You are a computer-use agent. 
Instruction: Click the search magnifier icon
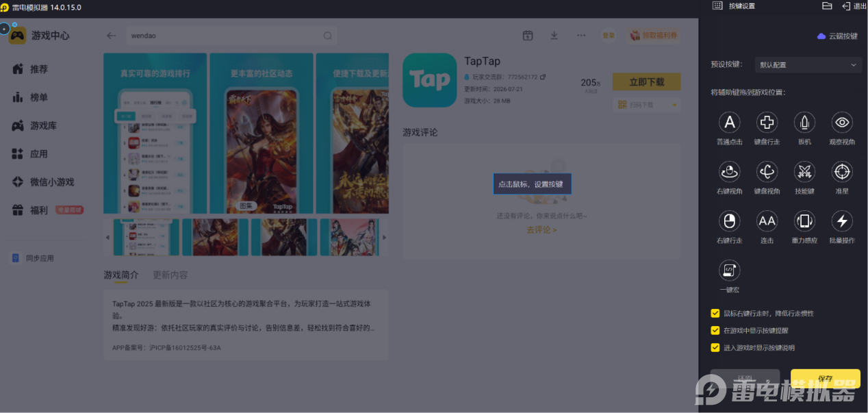coord(328,36)
